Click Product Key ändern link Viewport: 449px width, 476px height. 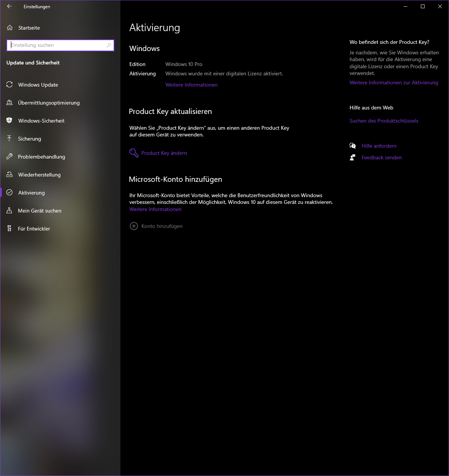164,153
